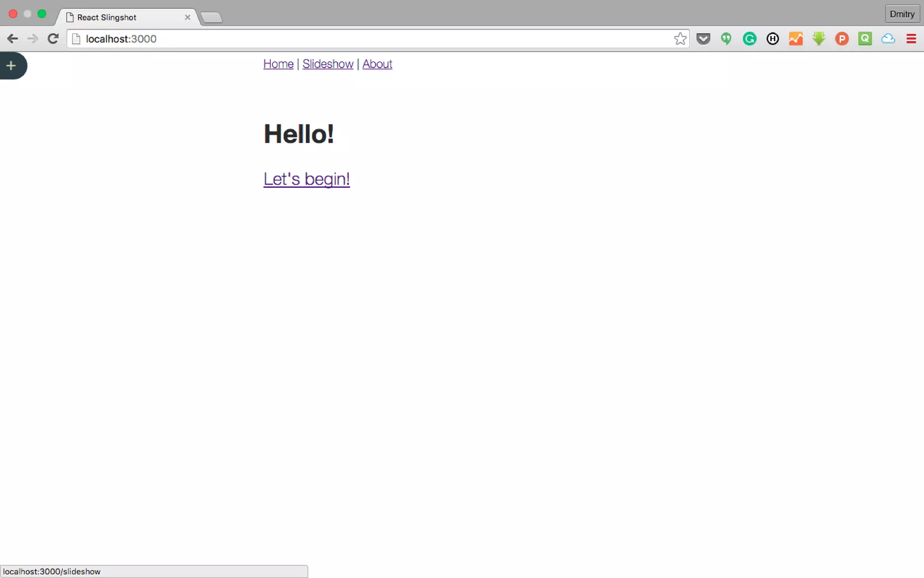Viewport: 924px width, 578px height.
Task: Click the green Grammarly extension icon
Action: click(x=749, y=39)
